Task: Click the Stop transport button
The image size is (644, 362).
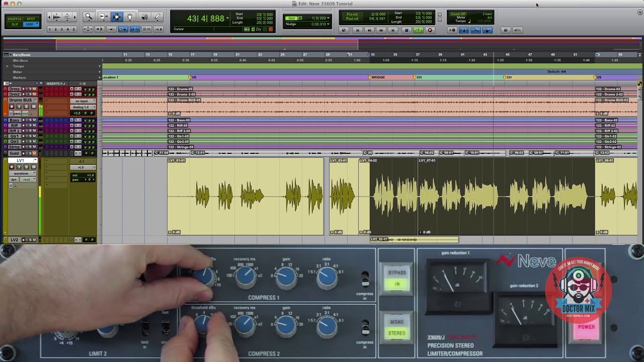Action: [x=407, y=30]
